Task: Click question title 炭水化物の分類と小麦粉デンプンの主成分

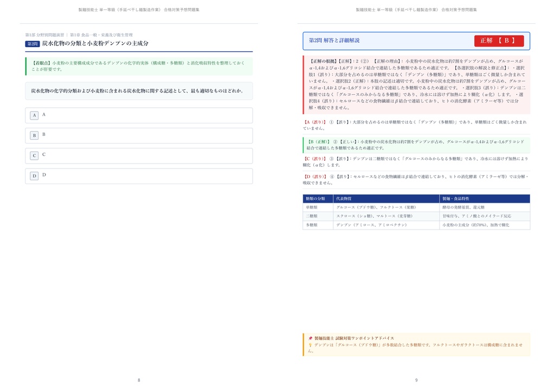Action: [95, 43]
